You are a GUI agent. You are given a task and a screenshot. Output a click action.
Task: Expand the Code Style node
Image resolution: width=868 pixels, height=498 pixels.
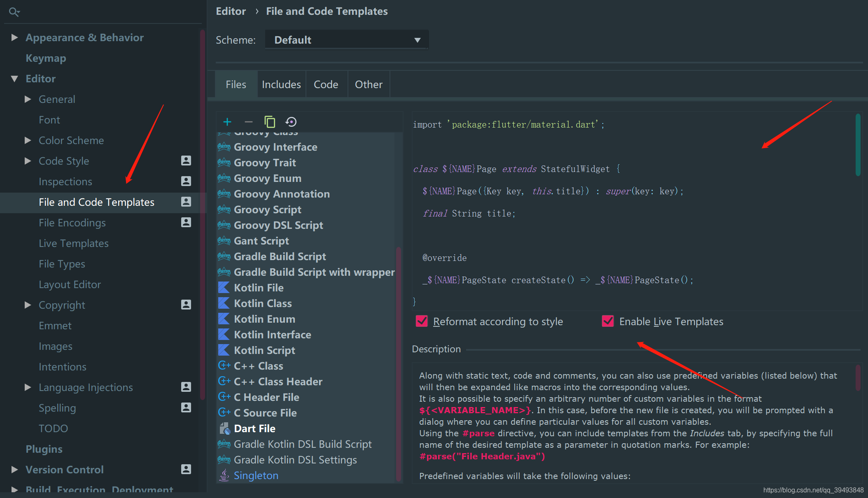tap(28, 161)
